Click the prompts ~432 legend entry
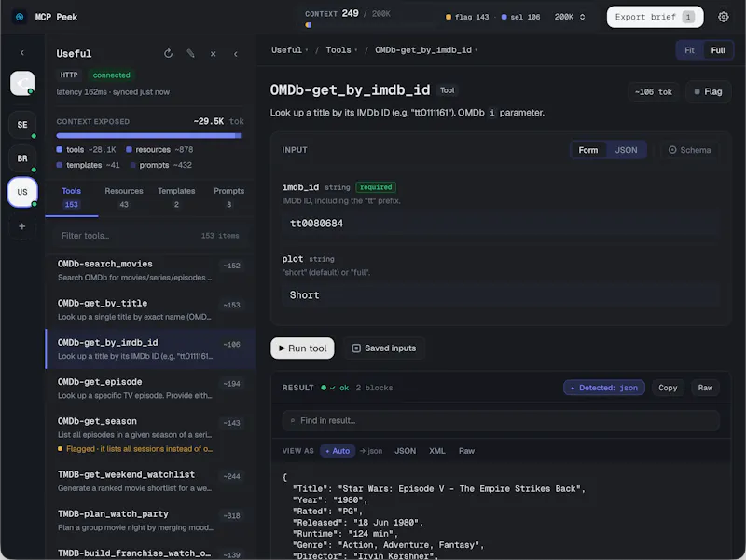Image resolution: width=746 pixels, height=560 pixels. pyautogui.click(x=160, y=165)
